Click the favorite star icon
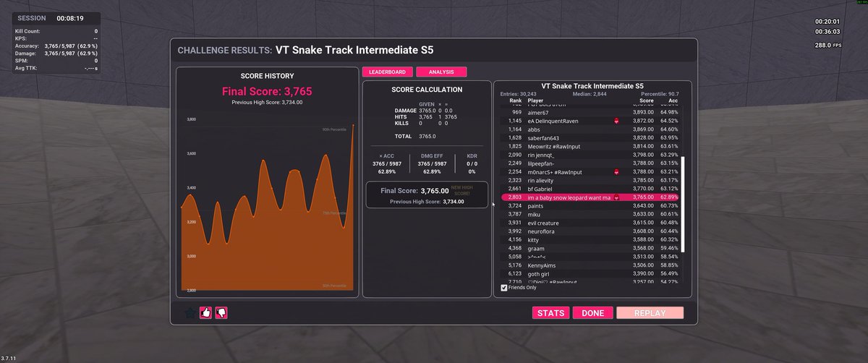The width and height of the screenshot is (868, 363). (x=190, y=313)
